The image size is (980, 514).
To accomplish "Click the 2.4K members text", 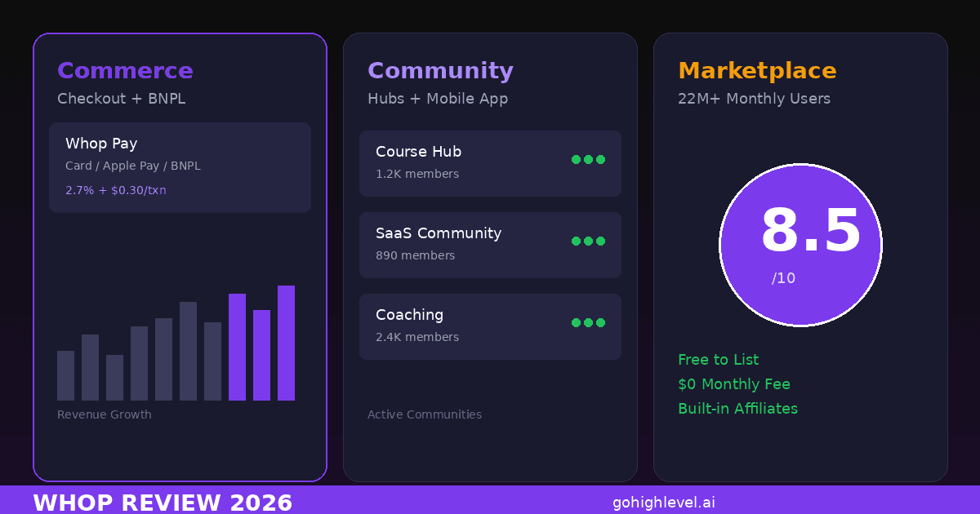I will click(417, 337).
